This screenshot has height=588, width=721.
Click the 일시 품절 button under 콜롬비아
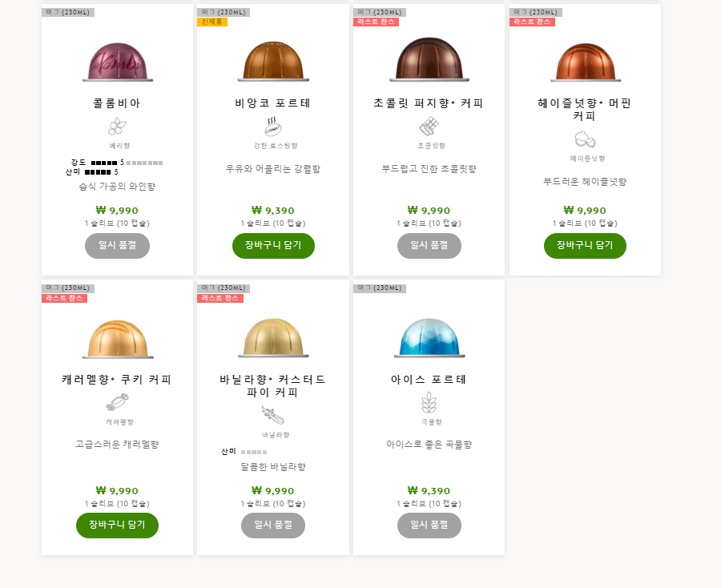117,246
